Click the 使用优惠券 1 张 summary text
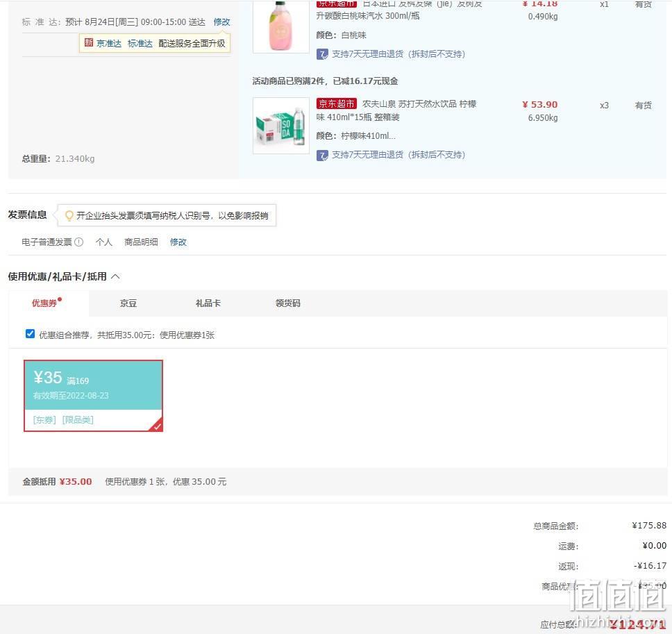 click(166, 482)
